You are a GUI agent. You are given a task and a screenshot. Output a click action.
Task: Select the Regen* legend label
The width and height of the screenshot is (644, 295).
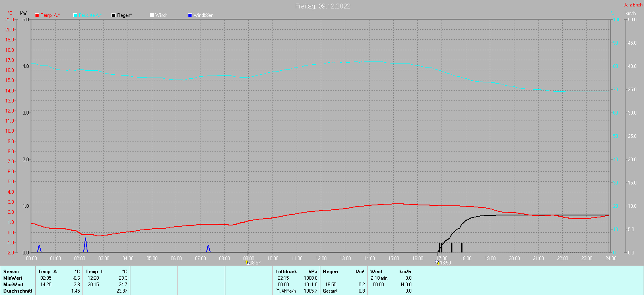pos(124,15)
